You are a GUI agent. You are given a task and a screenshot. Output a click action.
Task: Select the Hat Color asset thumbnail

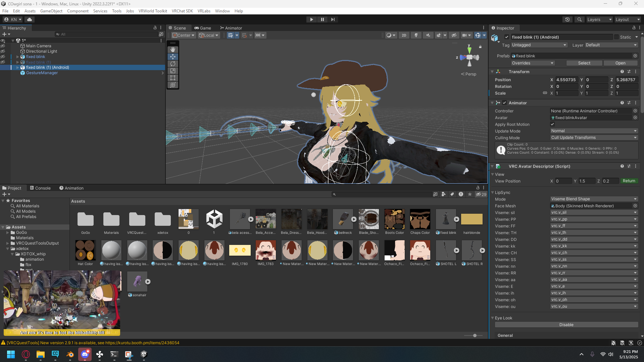[85, 250]
